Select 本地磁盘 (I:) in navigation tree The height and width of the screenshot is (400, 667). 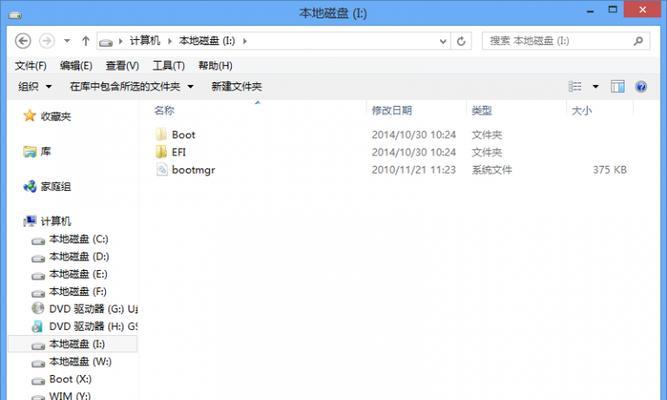pyautogui.click(x=77, y=344)
